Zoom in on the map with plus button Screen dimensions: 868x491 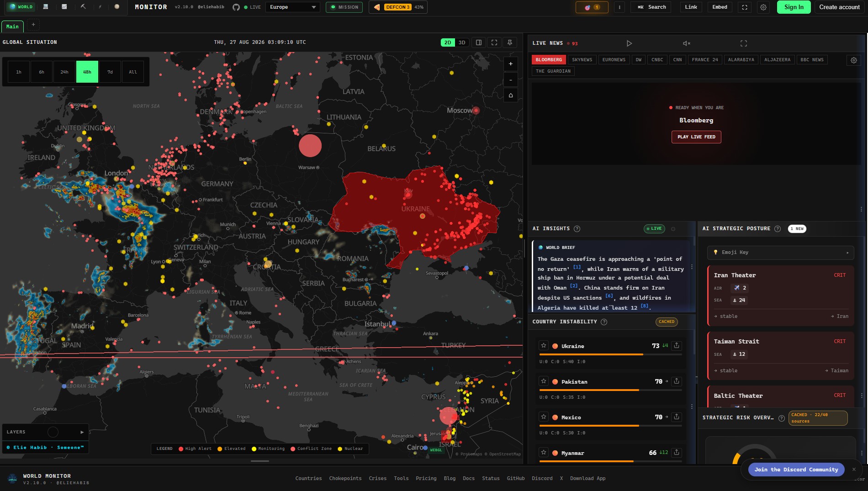tap(511, 64)
